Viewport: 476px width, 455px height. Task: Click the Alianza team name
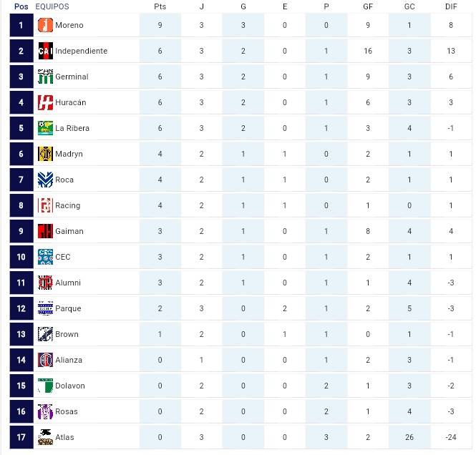69,360
